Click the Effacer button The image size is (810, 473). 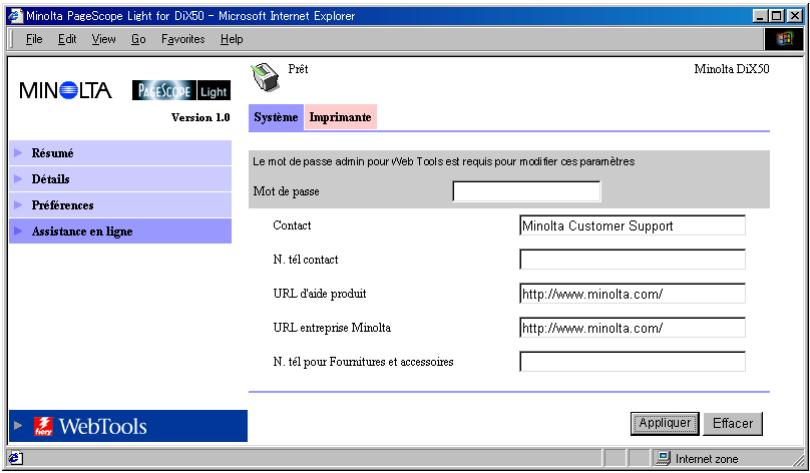pyautogui.click(x=733, y=423)
